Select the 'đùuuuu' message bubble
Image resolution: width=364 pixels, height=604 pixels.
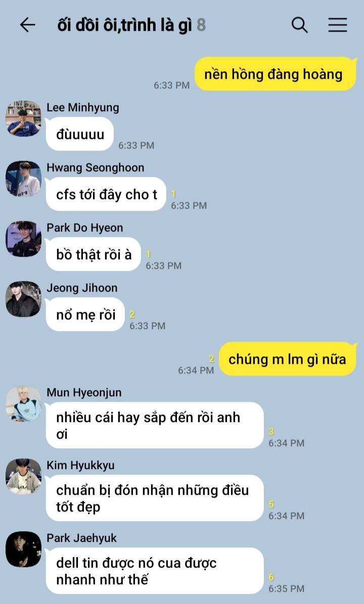point(80,134)
